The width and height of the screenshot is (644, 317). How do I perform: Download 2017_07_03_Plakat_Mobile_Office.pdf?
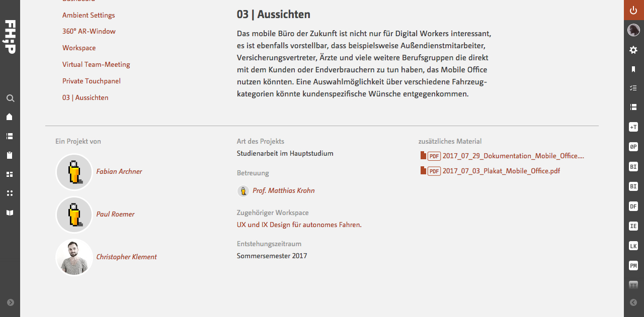(501, 171)
